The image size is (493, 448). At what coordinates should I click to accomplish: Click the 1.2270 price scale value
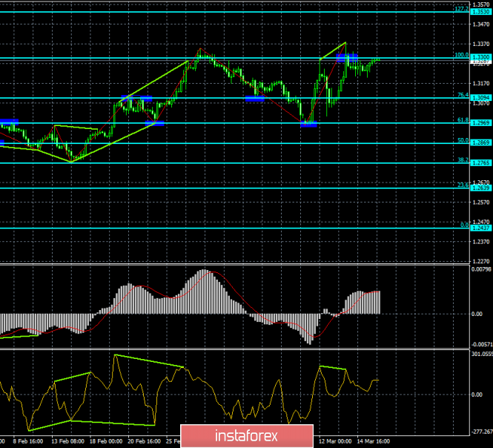click(x=481, y=261)
